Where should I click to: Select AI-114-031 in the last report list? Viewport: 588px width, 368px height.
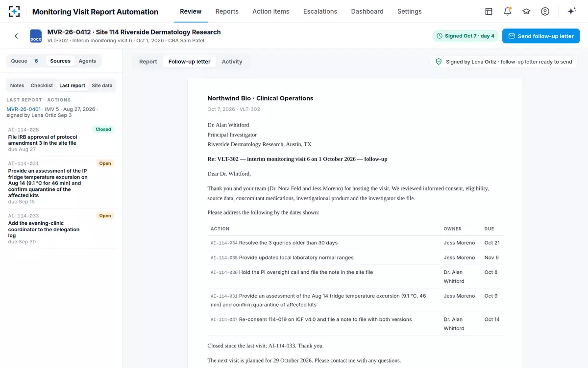click(61, 182)
